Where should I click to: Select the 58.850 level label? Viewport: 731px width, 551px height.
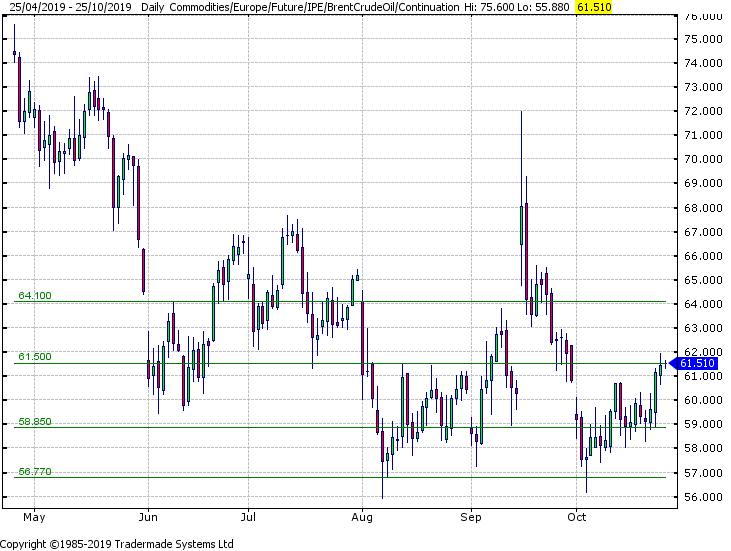pyautogui.click(x=35, y=421)
